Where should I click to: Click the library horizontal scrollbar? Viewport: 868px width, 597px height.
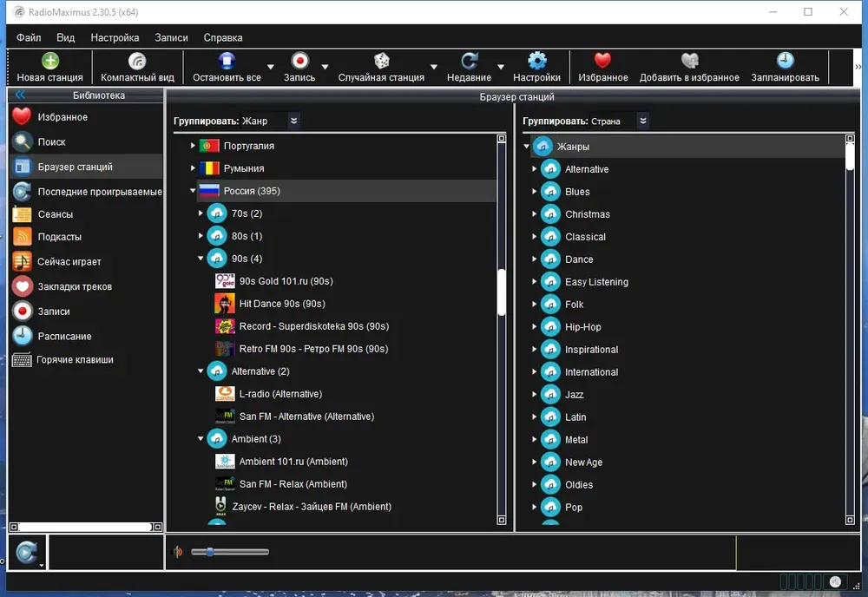[85, 527]
